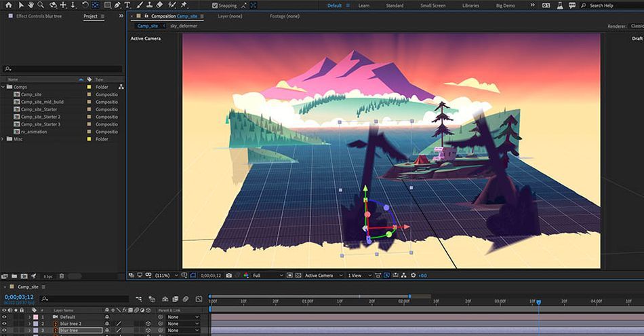The width and height of the screenshot is (644, 336).
Task: Click the Footage (none) panel tab
Action: coord(284,16)
